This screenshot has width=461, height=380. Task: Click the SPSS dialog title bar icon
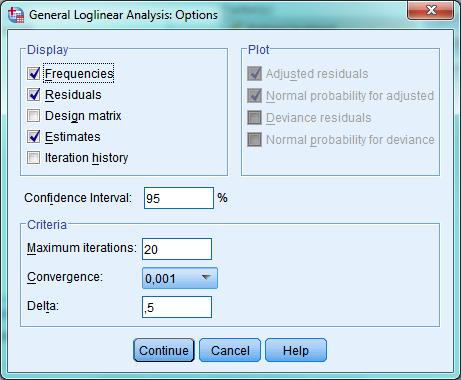[x=16, y=15]
